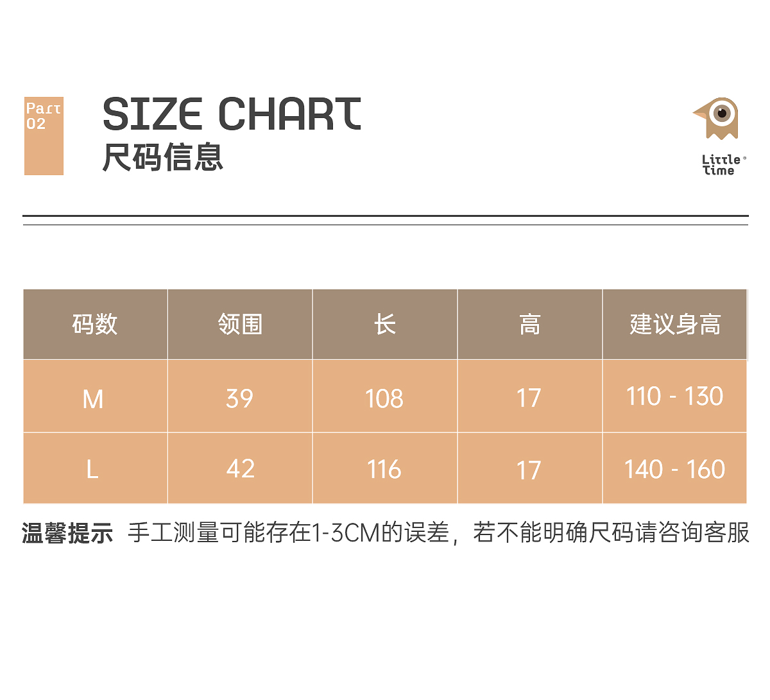Select the 110 - 130 height range cell
This screenshot has width=770, height=700.
click(x=674, y=397)
